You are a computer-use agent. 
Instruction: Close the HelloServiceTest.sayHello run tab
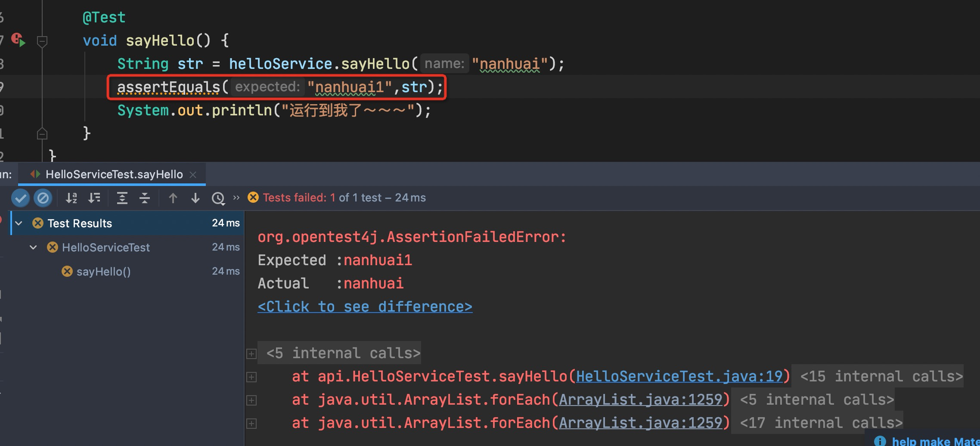click(193, 174)
